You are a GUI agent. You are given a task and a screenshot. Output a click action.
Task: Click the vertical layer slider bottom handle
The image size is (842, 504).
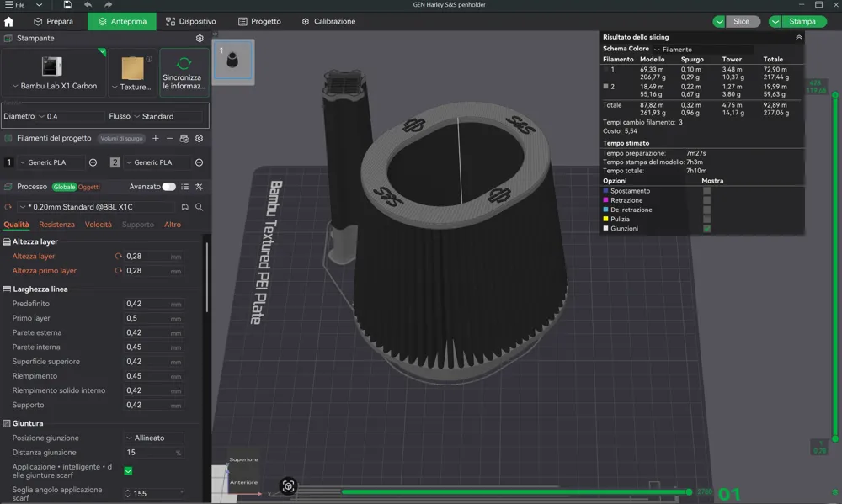(835, 439)
